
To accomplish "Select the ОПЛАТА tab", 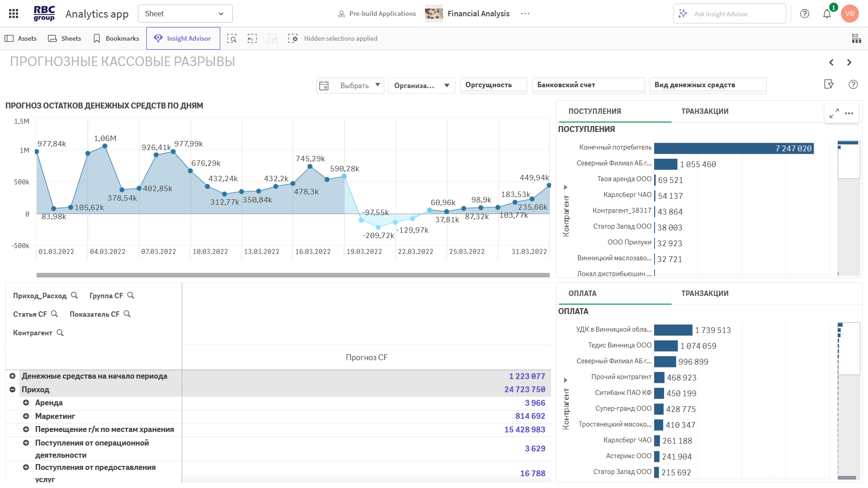I will coord(582,294).
